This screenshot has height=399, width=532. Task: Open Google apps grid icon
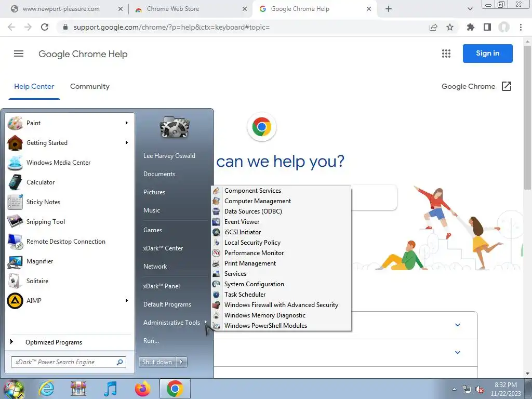coord(446,54)
